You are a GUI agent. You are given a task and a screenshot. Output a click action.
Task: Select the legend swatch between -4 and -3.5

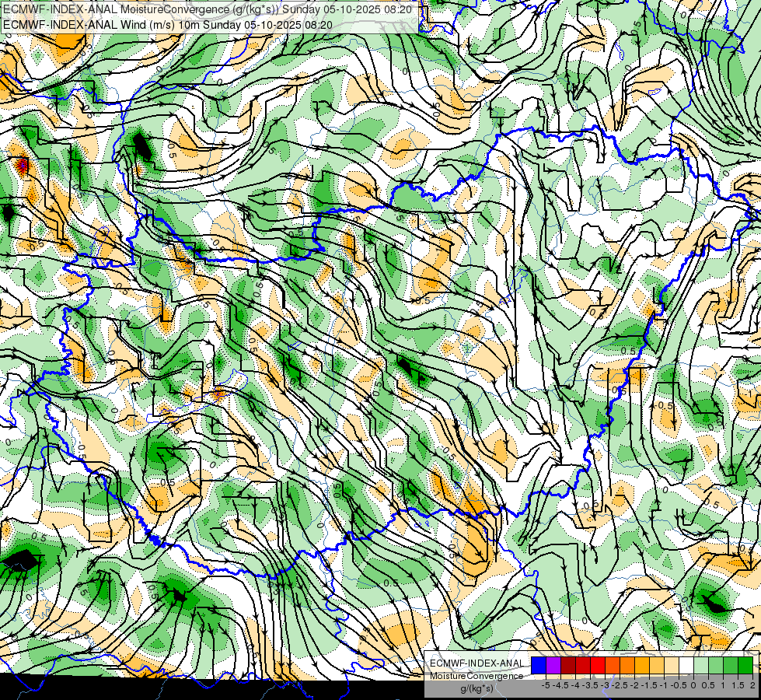[583, 665]
